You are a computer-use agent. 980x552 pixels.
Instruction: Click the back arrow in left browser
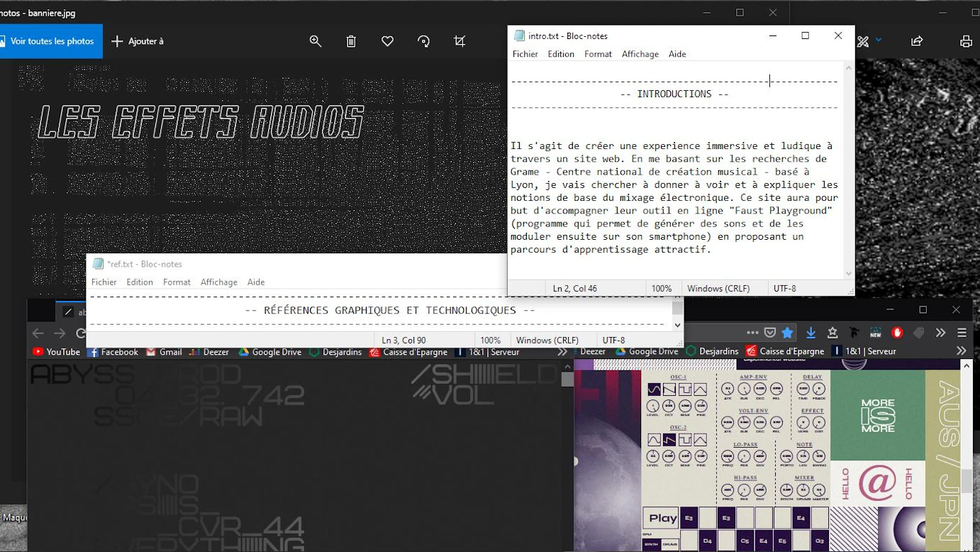[38, 333]
